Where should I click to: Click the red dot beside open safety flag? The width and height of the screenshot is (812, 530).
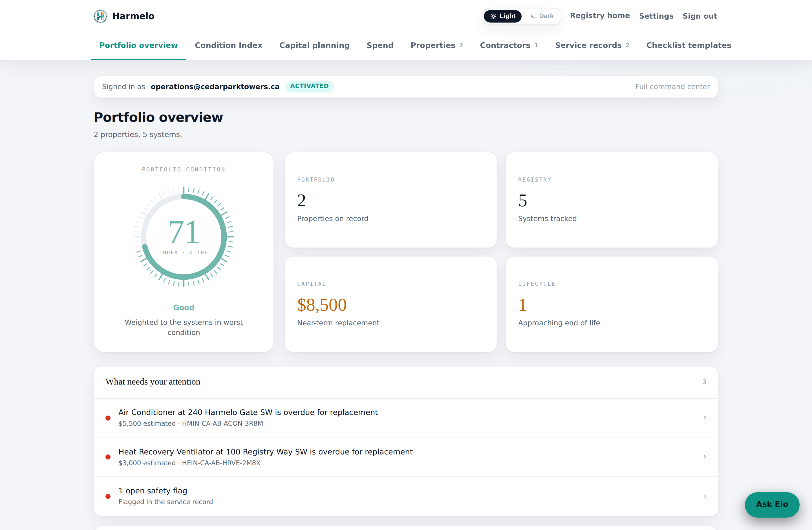108,496
